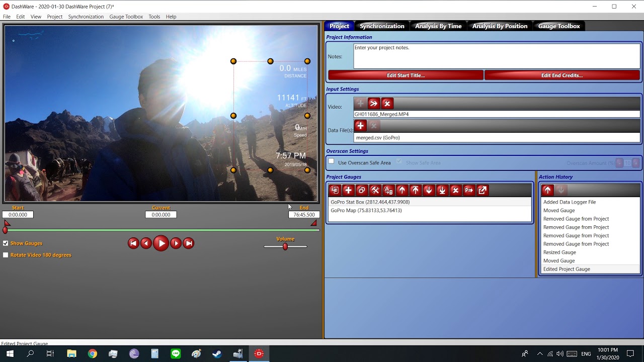
Task: Open File Explorer from the taskbar
Action: tap(71, 353)
